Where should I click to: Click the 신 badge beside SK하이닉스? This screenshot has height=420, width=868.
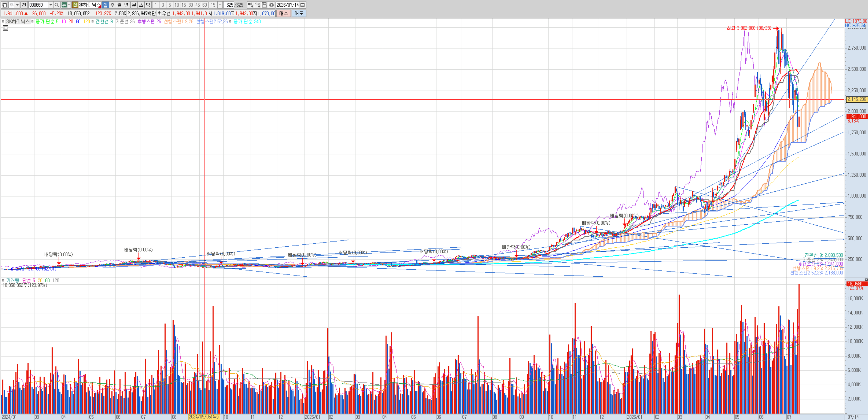(x=75, y=5)
